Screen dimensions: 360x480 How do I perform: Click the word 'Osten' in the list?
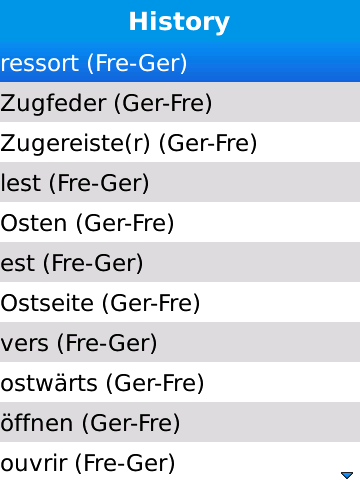34,223
